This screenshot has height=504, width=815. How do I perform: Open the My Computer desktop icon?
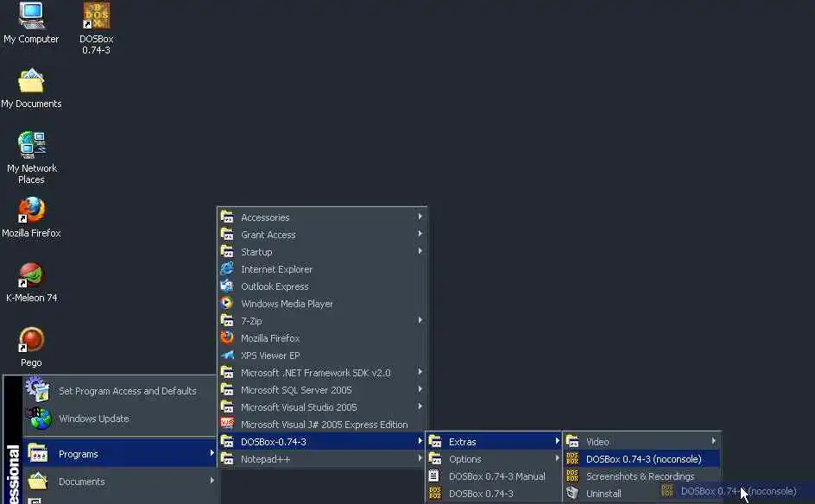[x=31, y=23]
